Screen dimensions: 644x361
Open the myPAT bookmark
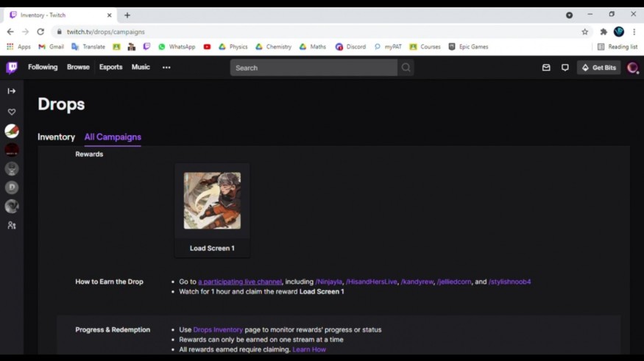(388, 47)
